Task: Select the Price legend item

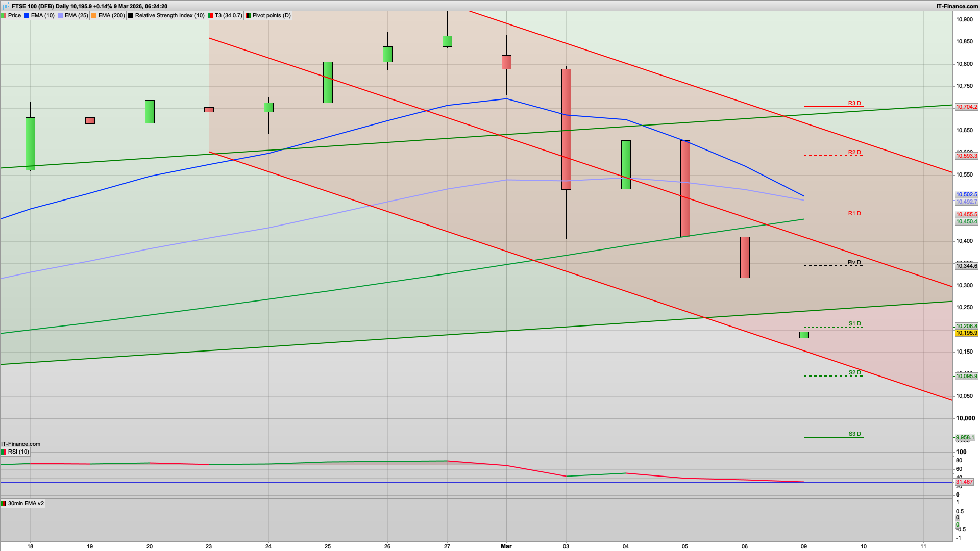Action: tap(11, 15)
